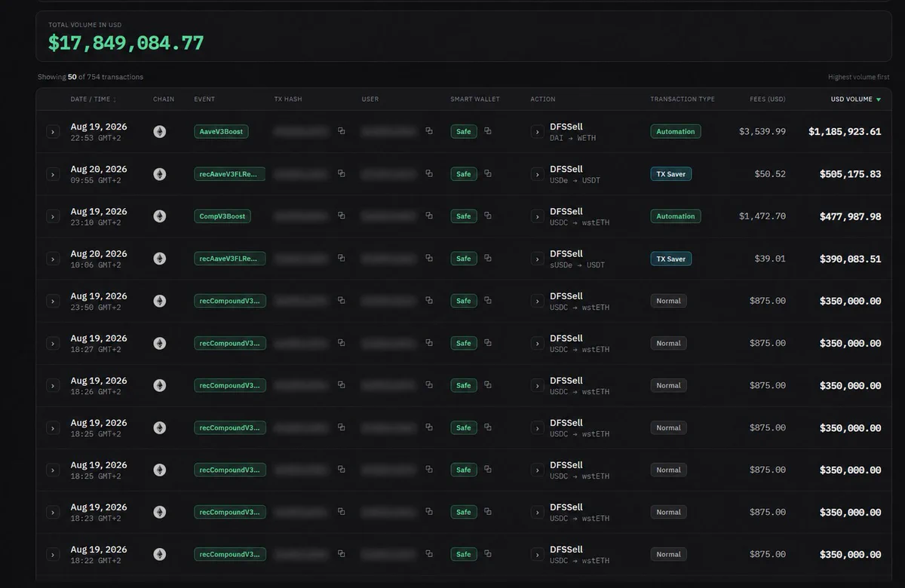Copy tx hash for the 23:50 transaction
Screen dimensions: 905x588
[x=341, y=300]
